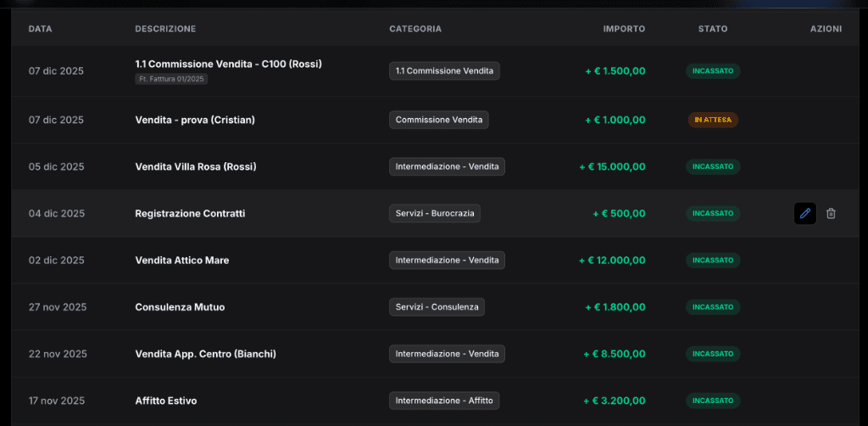Click the IMPORTO column header
The width and height of the screenshot is (868, 426).
(x=624, y=29)
